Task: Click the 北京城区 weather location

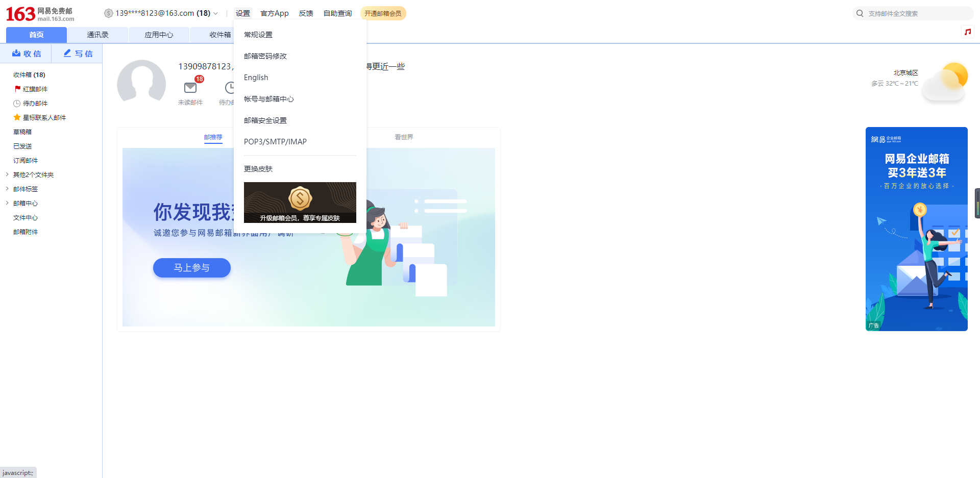Action: click(x=905, y=73)
